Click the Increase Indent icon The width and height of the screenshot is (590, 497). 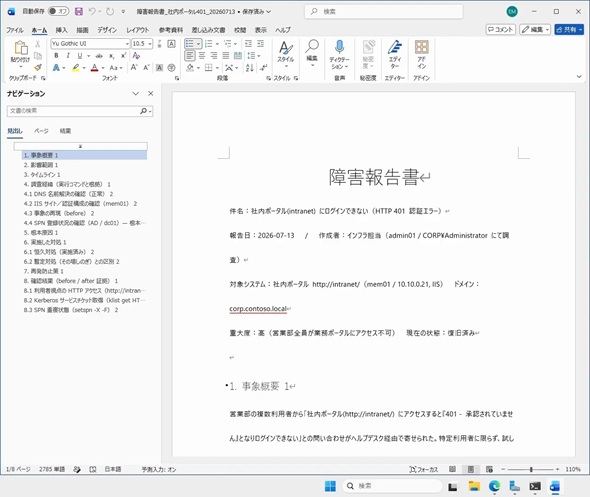click(260, 44)
